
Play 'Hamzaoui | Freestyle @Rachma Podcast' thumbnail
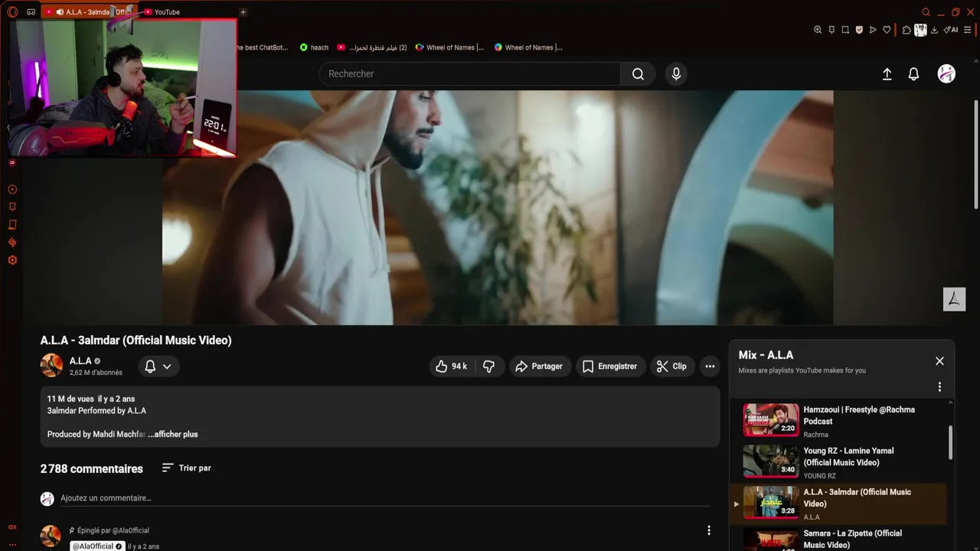pos(771,419)
